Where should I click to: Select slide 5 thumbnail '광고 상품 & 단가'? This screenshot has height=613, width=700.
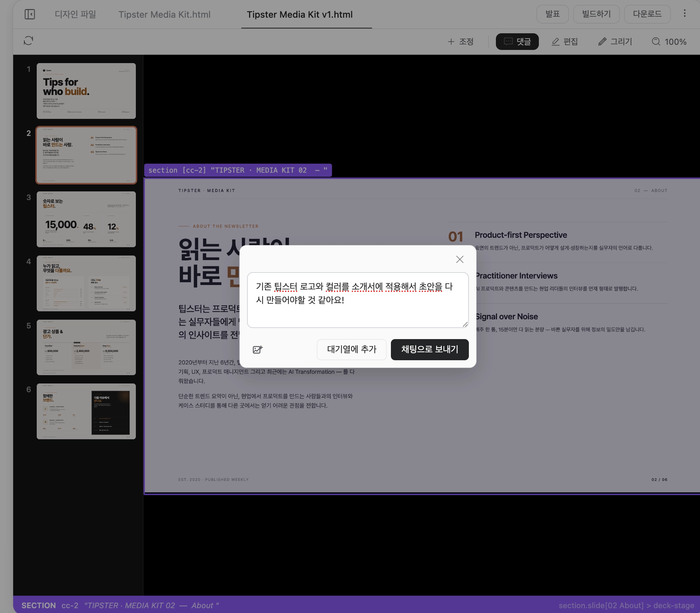[86, 347]
